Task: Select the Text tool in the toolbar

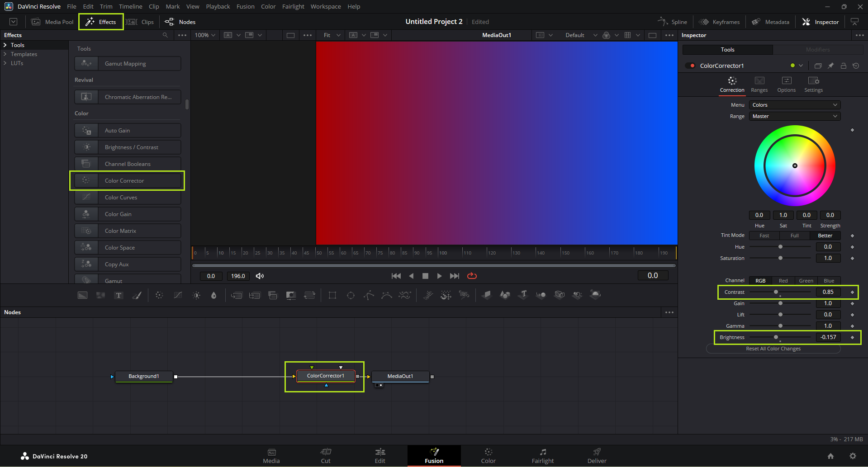Action: (119, 295)
